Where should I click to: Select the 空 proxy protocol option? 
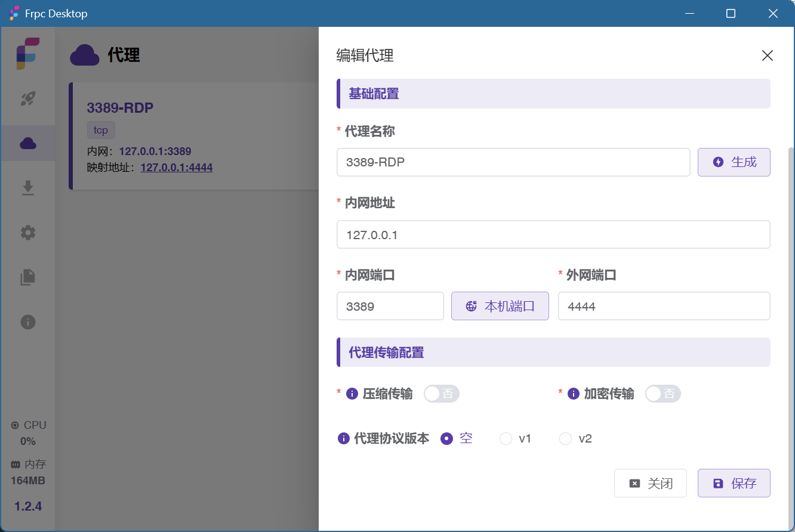[446, 439]
